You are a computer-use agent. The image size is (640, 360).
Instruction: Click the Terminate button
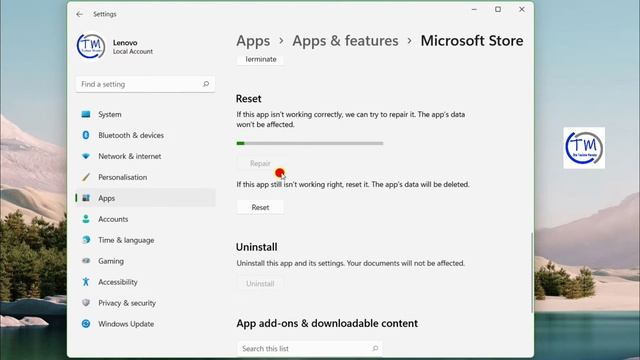[x=260, y=60]
